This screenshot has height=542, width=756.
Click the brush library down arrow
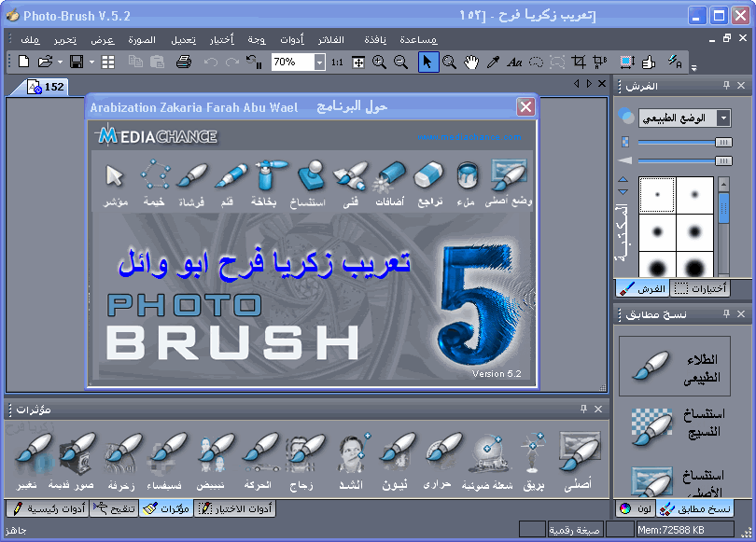(623, 191)
